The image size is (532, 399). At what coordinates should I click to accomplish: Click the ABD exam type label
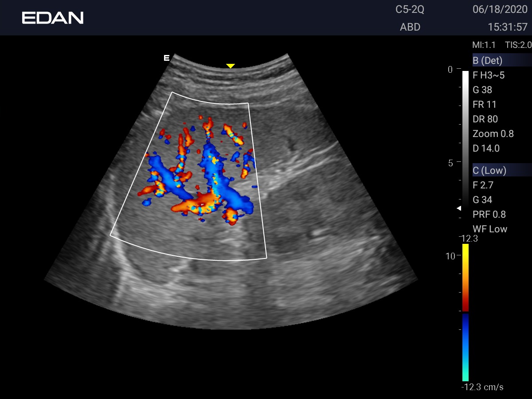pyautogui.click(x=410, y=27)
